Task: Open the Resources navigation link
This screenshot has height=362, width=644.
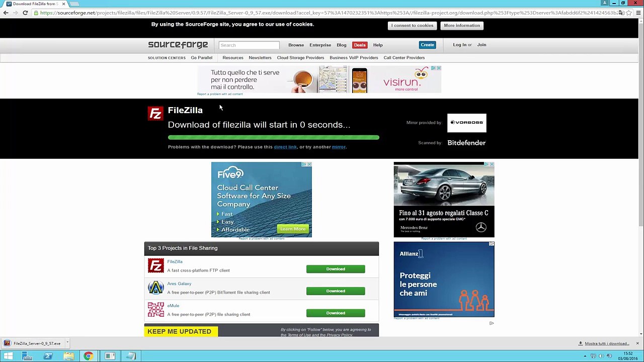Action: pyautogui.click(x=233, y=58)
